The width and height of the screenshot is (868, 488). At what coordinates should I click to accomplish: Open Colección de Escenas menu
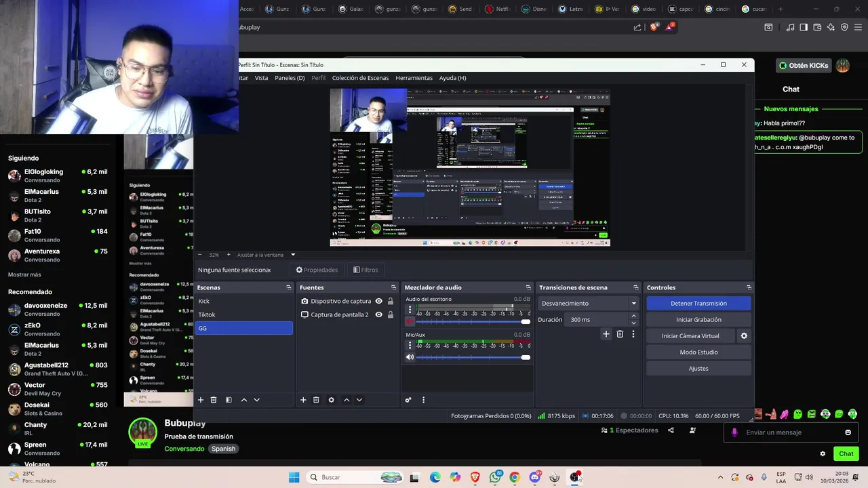(360, 78)
